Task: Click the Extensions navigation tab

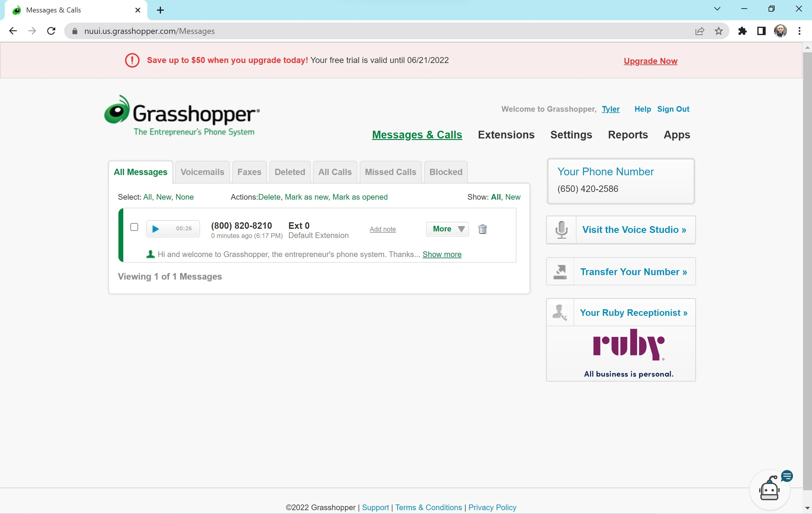Action: coord(506,134)
